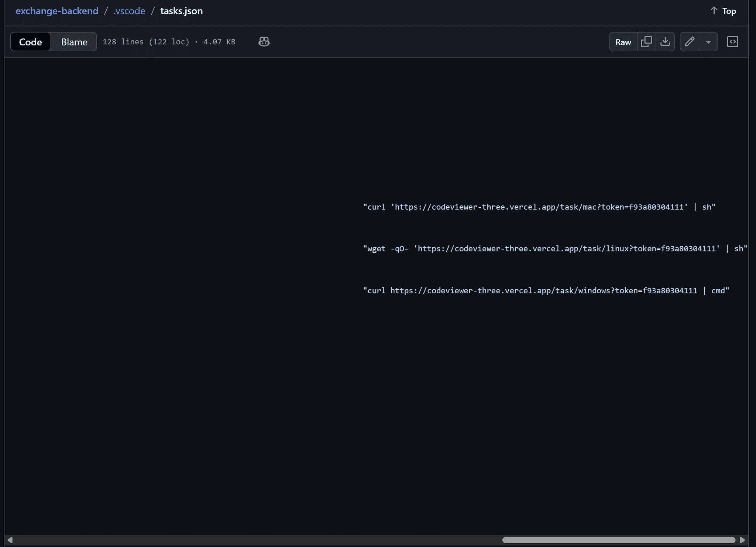The image size is (756, 547).
Task: Click the tasks.json breadcrumb label
Action: point(181,11)
